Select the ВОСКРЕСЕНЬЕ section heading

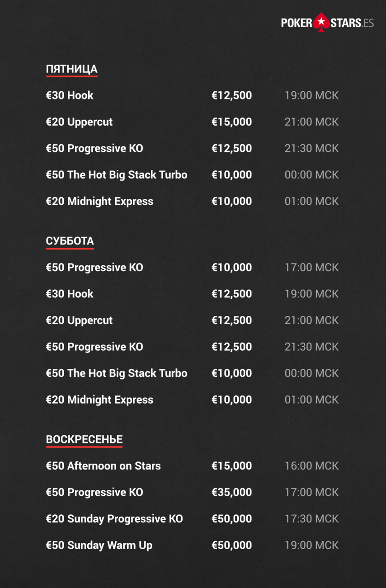click(x=84, y=439)
